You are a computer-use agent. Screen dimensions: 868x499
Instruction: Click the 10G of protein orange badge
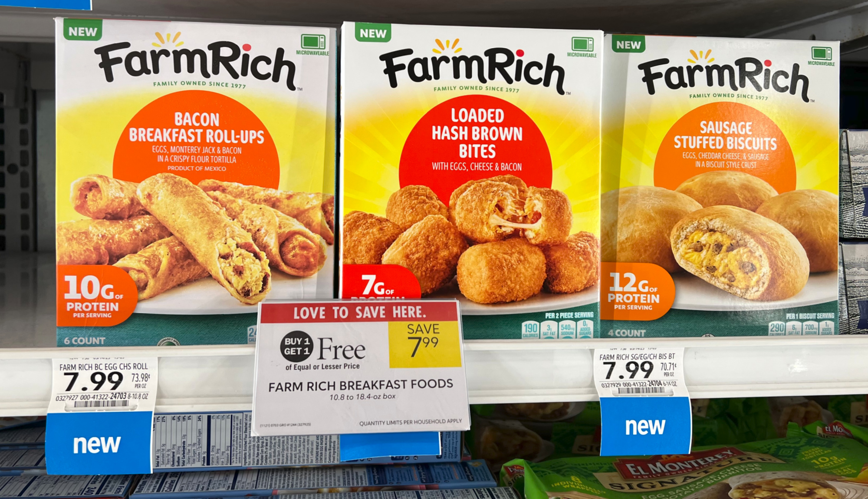point(95,296)
